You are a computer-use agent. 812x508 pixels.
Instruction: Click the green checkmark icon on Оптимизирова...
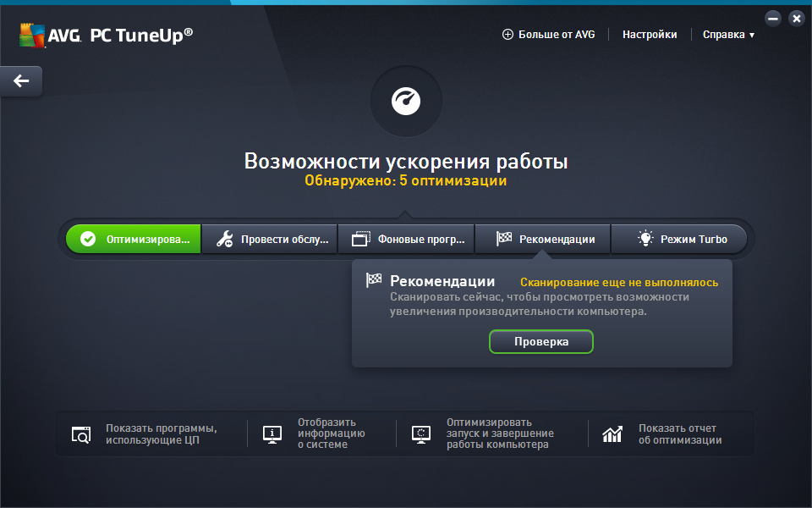(88, 239)
